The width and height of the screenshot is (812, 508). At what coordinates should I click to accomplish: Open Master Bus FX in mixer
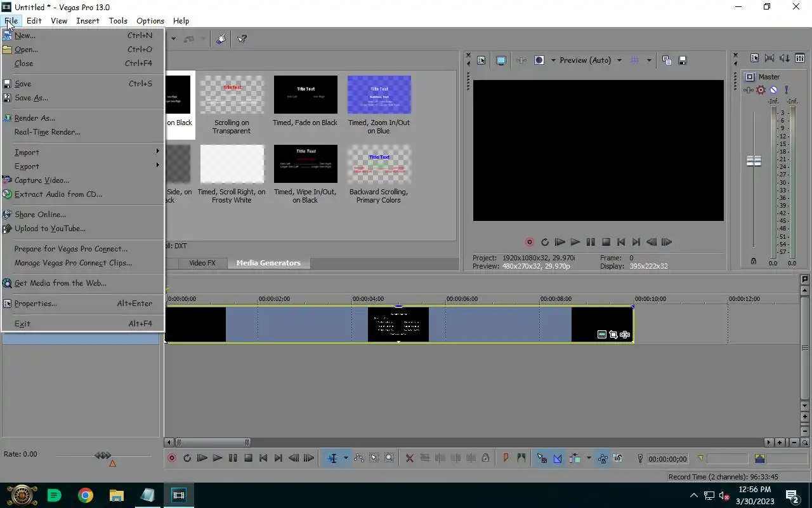(749, 90)
